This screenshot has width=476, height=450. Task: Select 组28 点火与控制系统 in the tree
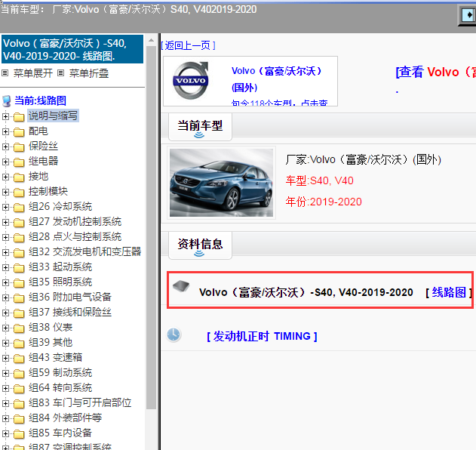(x=75, y=236)
